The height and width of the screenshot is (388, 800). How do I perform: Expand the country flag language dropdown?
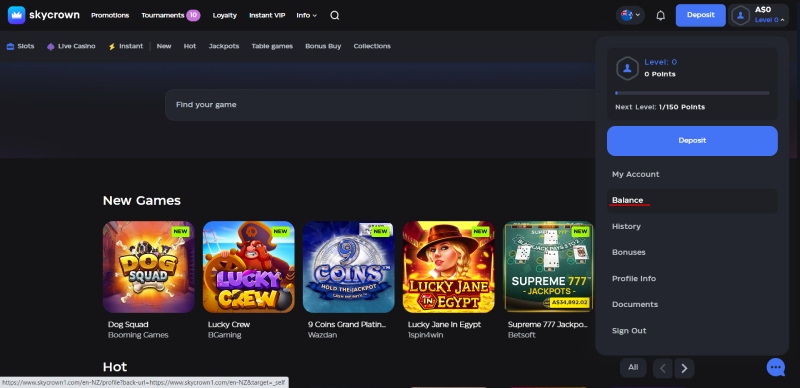[630, 15]
